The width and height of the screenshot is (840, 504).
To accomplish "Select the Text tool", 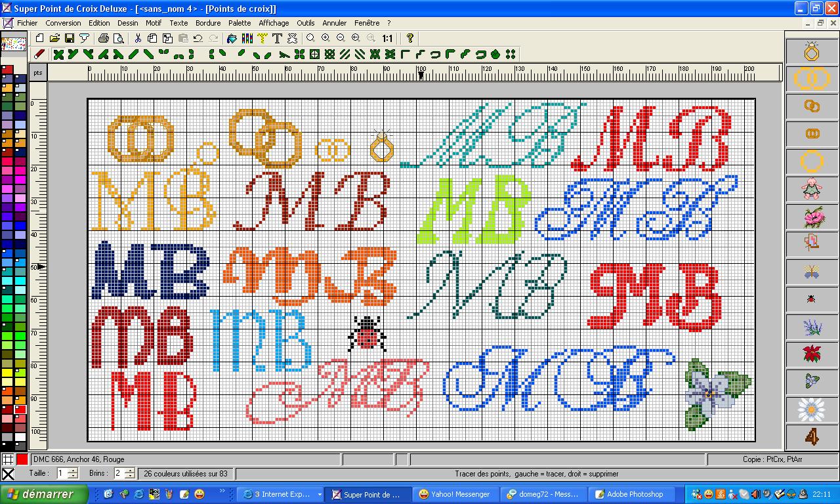I will click(278, 39).
